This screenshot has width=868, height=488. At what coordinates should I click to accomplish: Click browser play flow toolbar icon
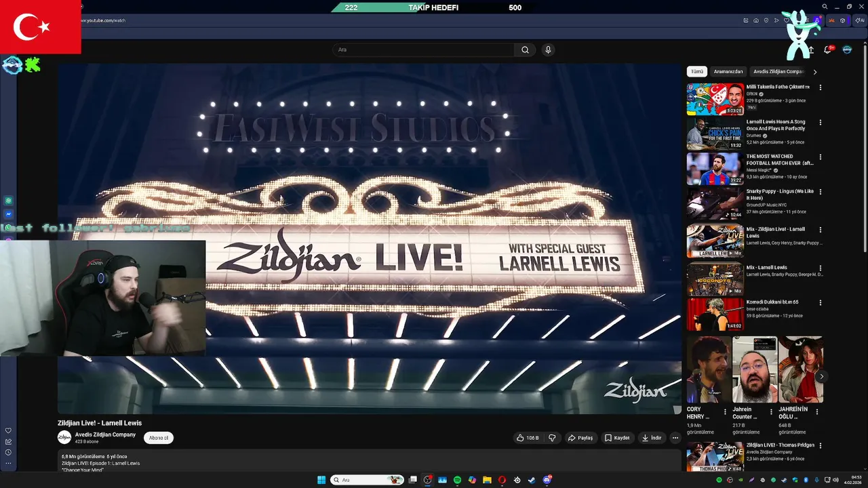pos(776,20)
